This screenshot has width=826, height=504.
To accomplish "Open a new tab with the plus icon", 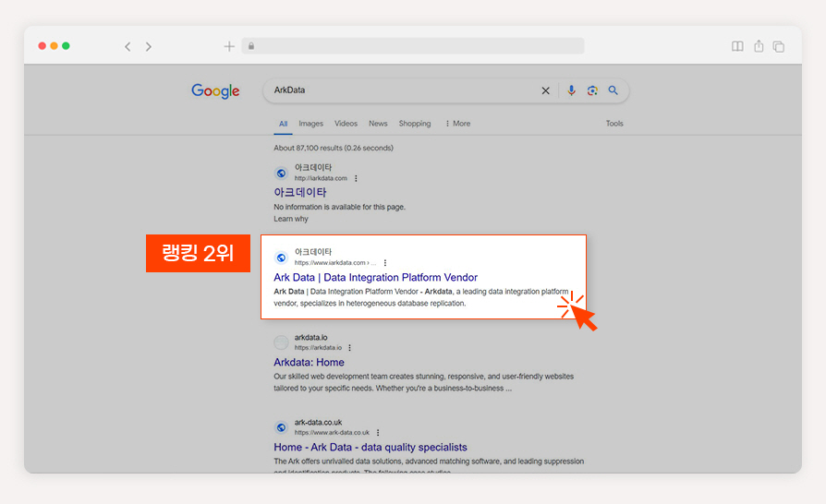I will pos(229,47).
